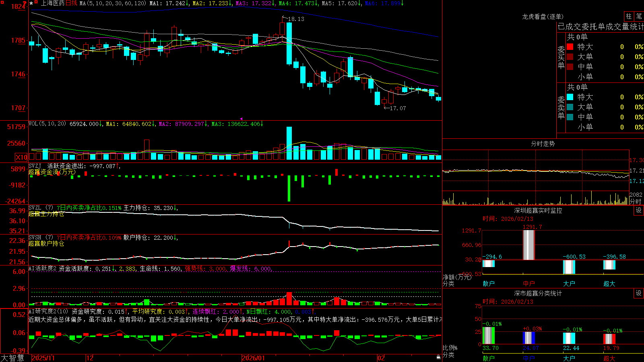Click the 深市超赢分类统计 panel title

coord(538,293)
